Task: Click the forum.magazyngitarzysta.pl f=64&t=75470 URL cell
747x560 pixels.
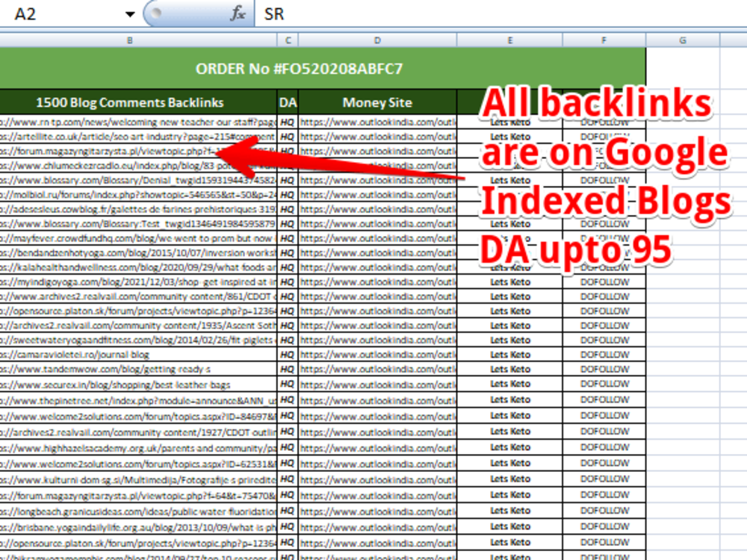Action: pos(138,495)
